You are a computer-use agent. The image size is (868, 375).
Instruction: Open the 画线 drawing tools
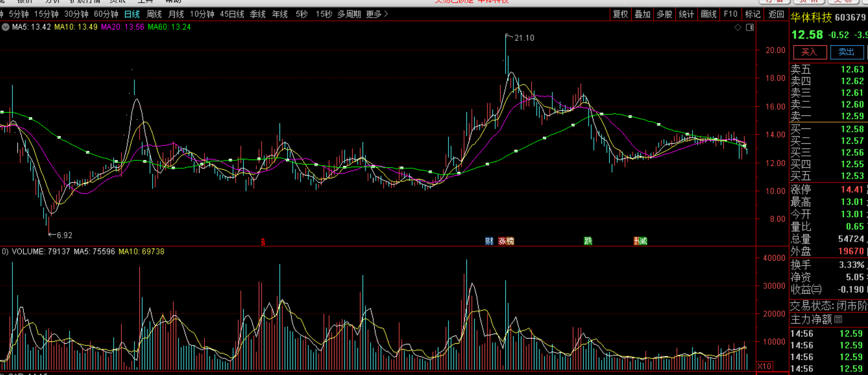coord(708,15)
